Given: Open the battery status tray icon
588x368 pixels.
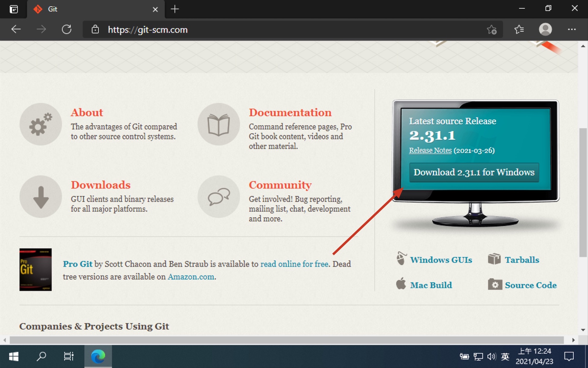Looking at the screenshot, I should [464, 356].
